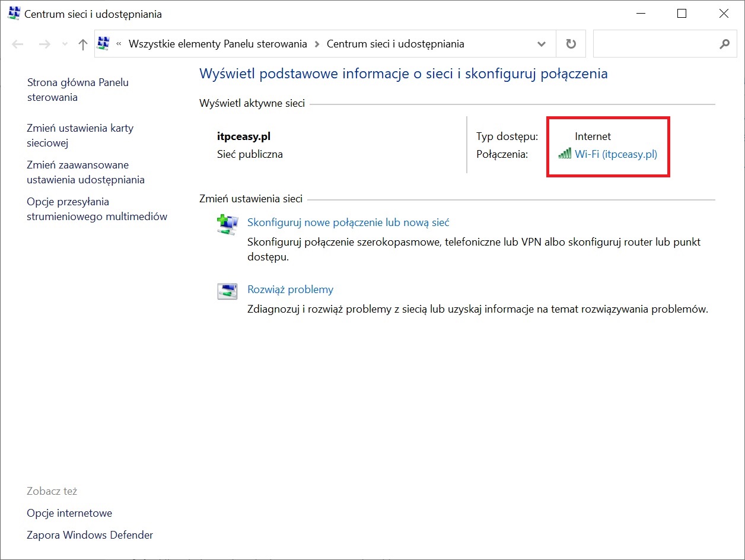Open 'Zmień zaawansowane ustawienia udostępniania'
Viewport: 745px width, 560px height.
point(85,172)
